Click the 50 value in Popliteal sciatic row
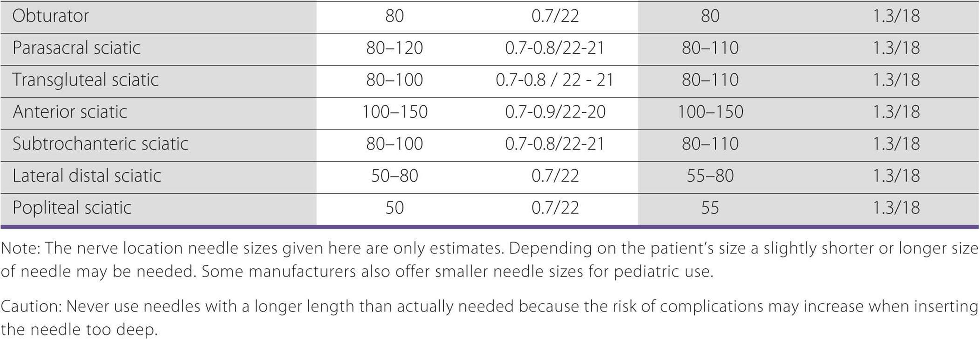 [x=395, y=208]
